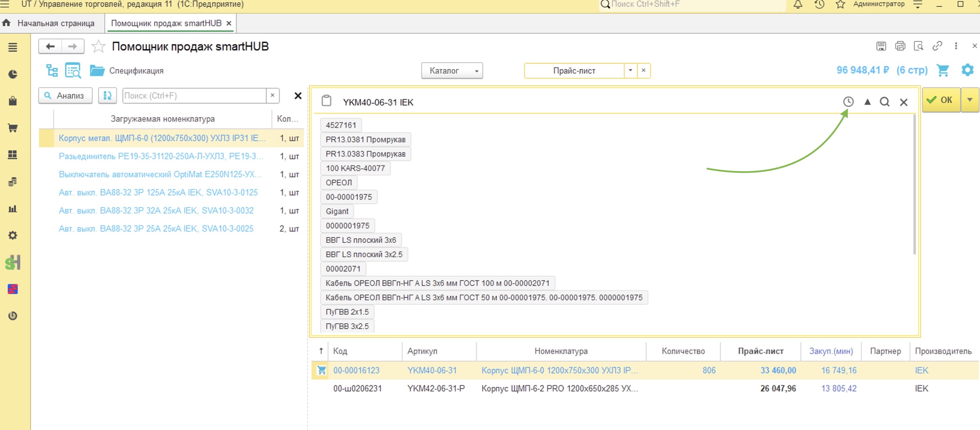The width and height of the screenshot is (980, 430).
Task: Add page to favorites star
Action: [x=98, y=46]
